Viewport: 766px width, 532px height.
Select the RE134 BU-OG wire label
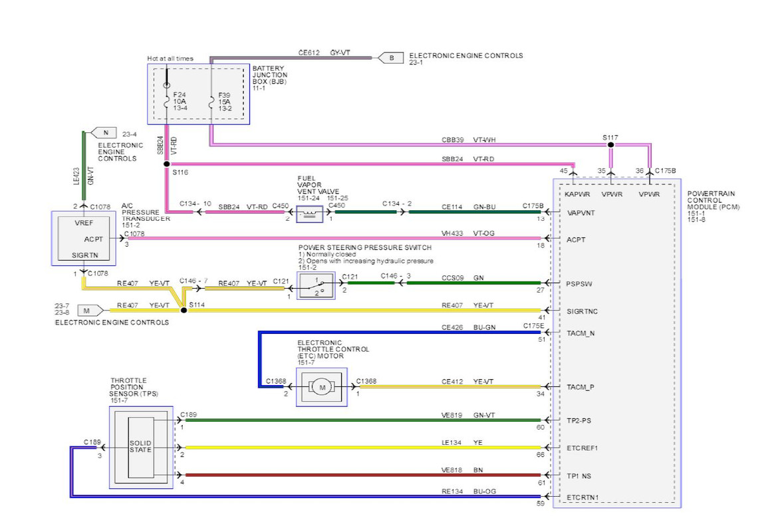468,491
